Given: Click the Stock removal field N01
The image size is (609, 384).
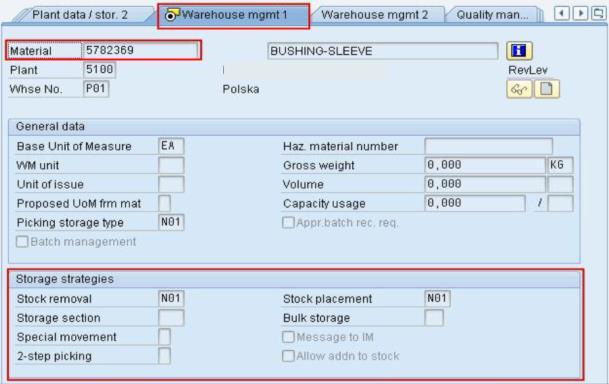Looking at the screenshot, I should 171,298.
